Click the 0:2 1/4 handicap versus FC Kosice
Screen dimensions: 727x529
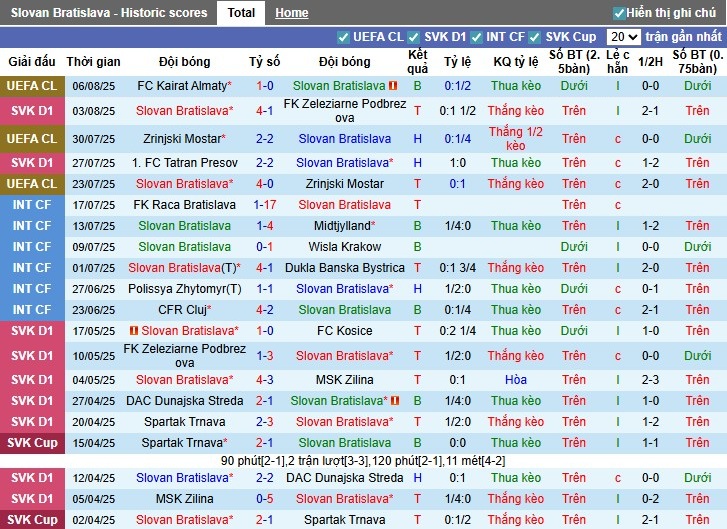pyautogui.click(x=458, y=331)
